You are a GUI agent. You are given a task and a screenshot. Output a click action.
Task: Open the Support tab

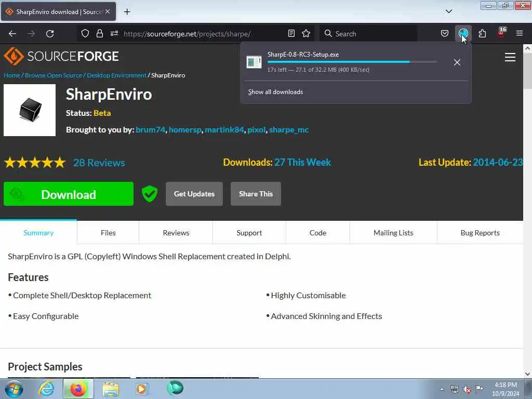point(249,233)
